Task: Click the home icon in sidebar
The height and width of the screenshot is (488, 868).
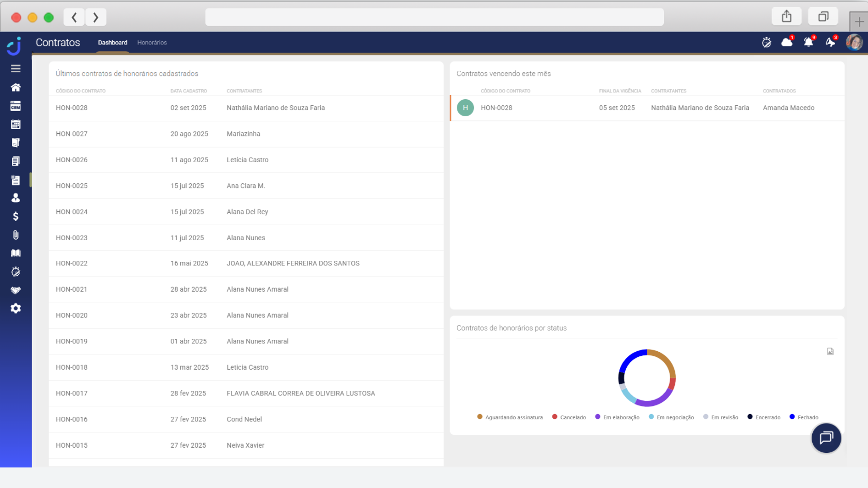Action: [16, 87]
